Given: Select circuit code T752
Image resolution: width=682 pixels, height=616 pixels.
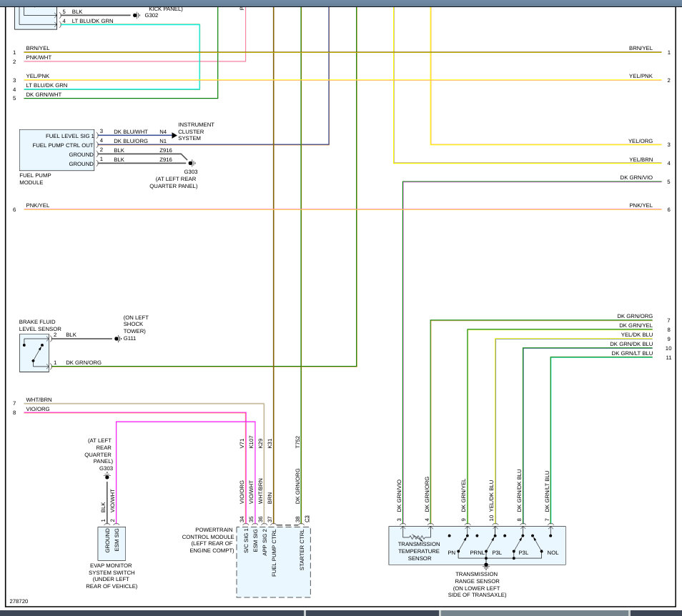Looking at the screenshot, I should pyautogui.click(x=297, y=442).
